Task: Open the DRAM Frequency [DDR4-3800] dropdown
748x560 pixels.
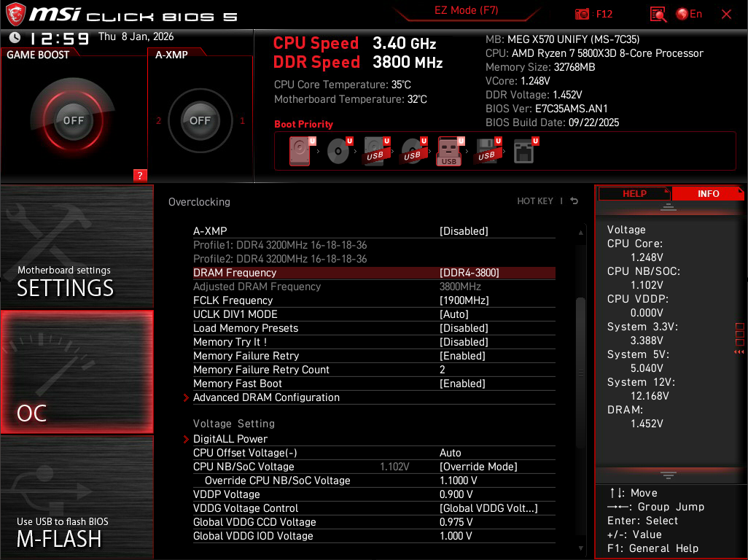Action: tap(374, 273)
